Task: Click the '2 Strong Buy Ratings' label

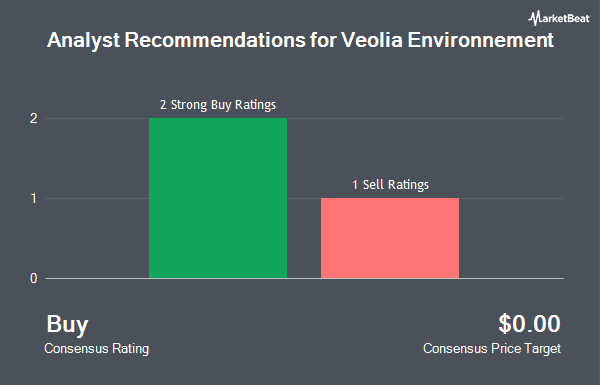Action: (218, 105)
